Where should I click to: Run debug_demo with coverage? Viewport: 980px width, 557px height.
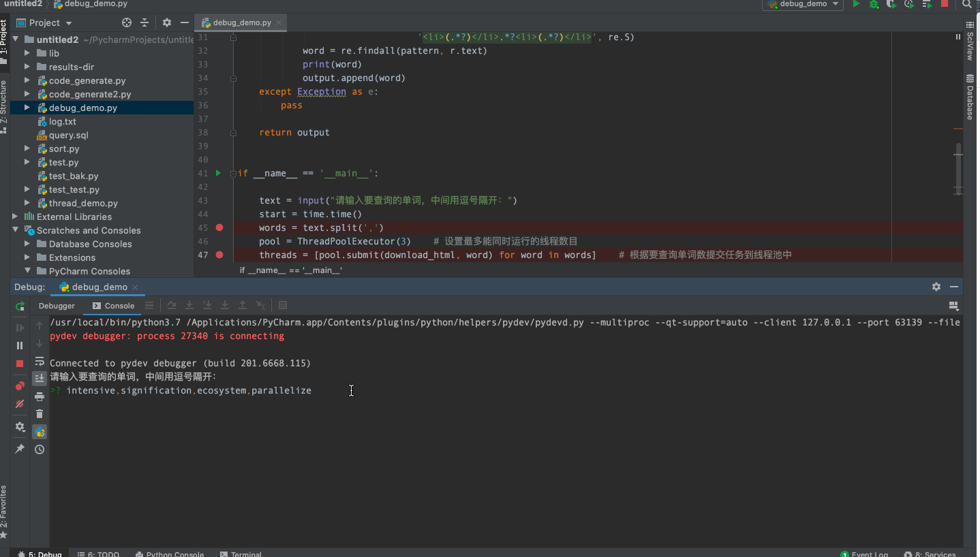[x=891, y=4]
